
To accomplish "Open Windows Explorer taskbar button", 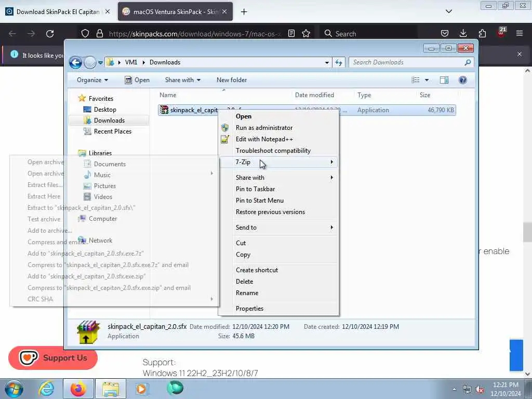I will tap(111, 389).
